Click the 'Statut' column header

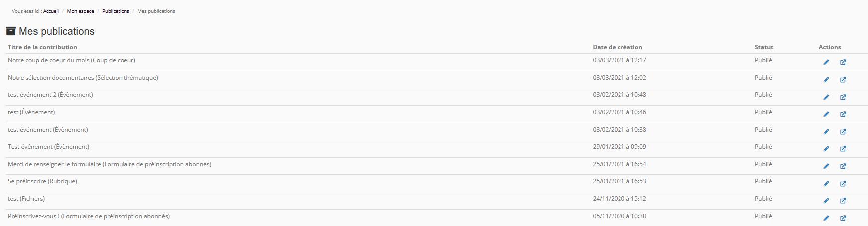click(764, 47)
